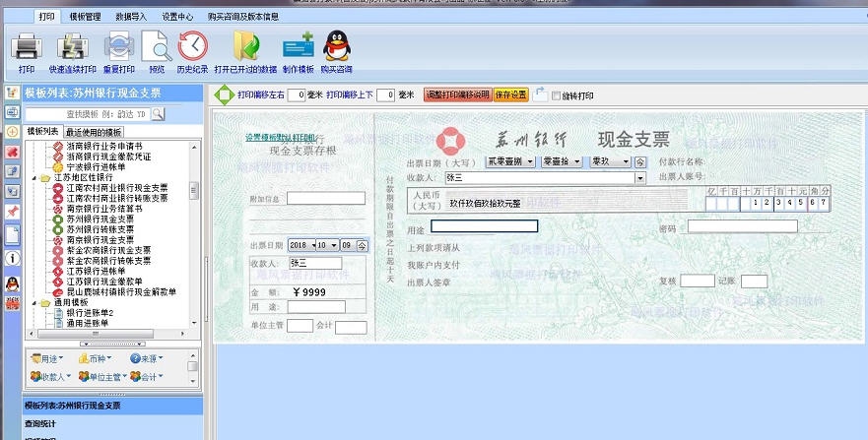Open 历史纪录 history records clock icon
Image resolution: width=868 pixels, height=440 pixels.
[193, 46]
